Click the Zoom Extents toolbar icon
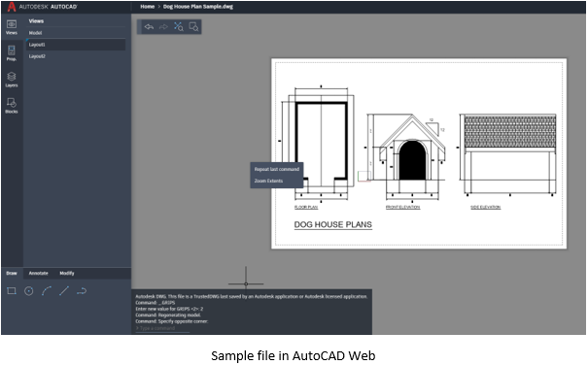The image size is (588, 365). (x=179, y=26)
